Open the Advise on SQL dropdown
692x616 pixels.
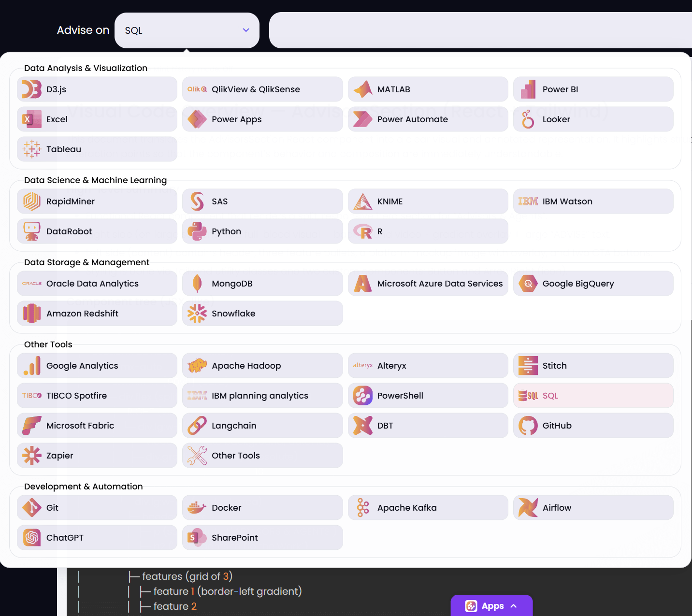coord(187,30)
